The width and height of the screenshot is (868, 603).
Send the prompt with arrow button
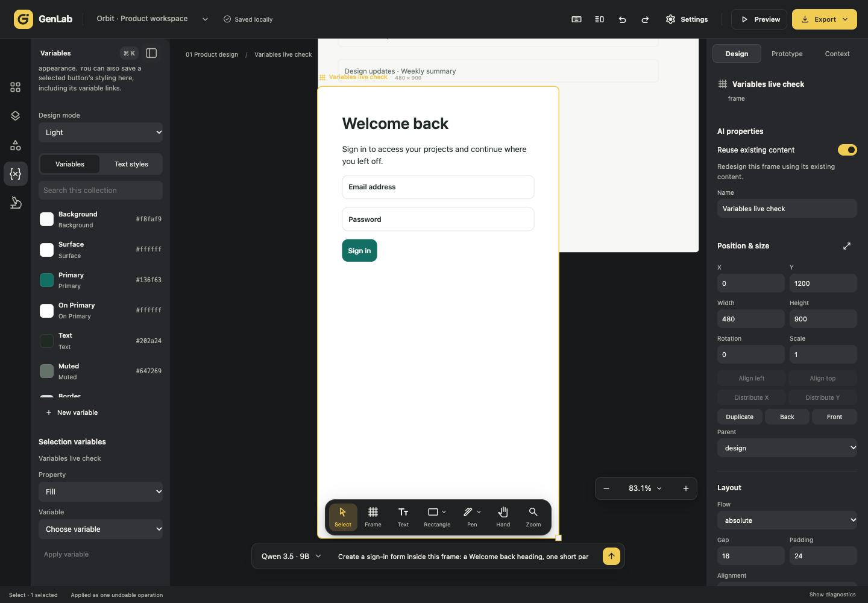(611, 556)
